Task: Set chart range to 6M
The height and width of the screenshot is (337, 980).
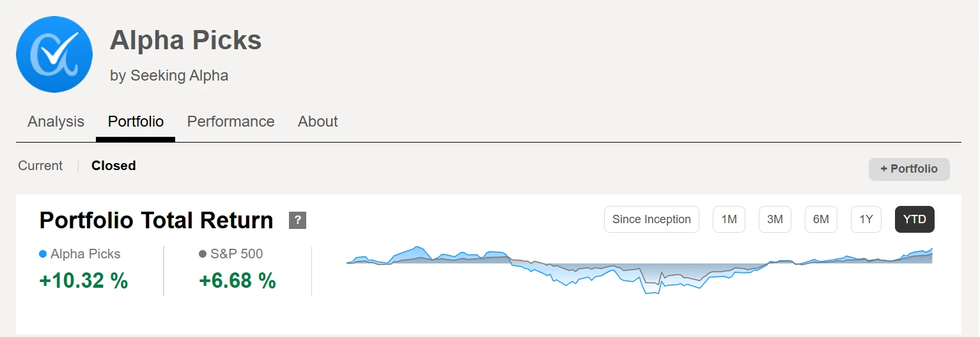Action: [821, 219]
